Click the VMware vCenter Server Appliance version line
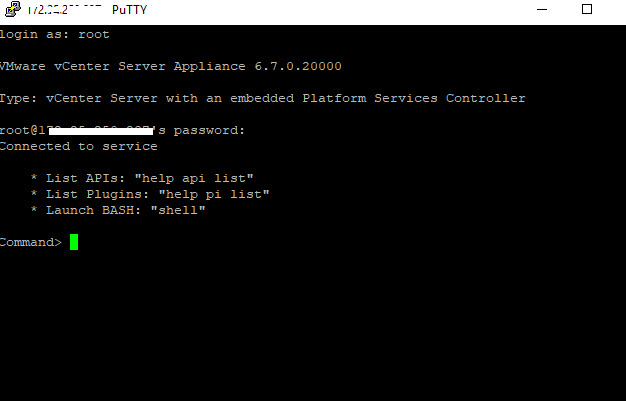 tap(171, 66)
